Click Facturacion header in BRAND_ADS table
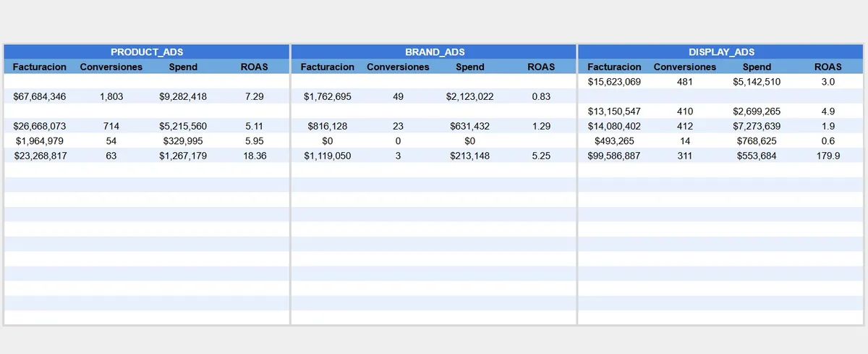Viewport: 868px width, 354px height. coord(328,67)
